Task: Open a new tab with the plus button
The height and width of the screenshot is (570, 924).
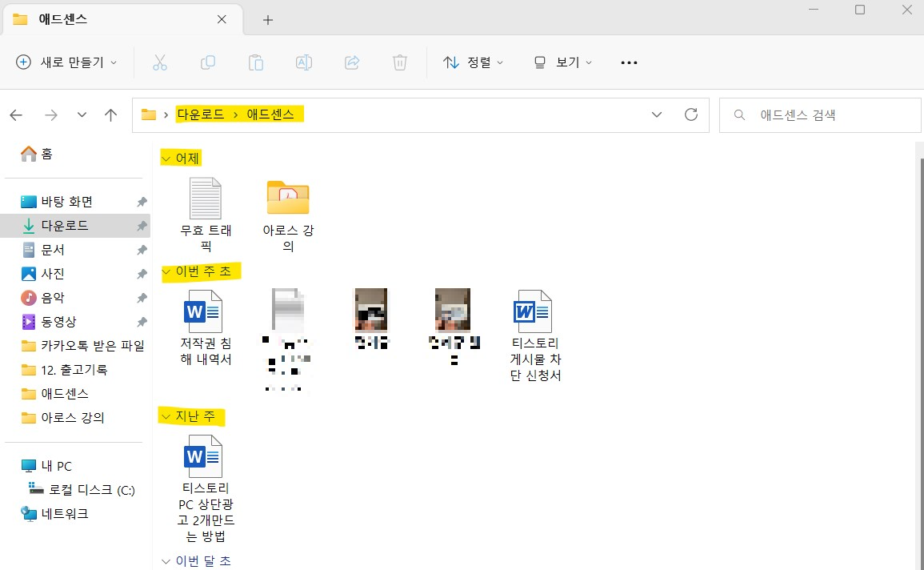Action: (267, 18)
